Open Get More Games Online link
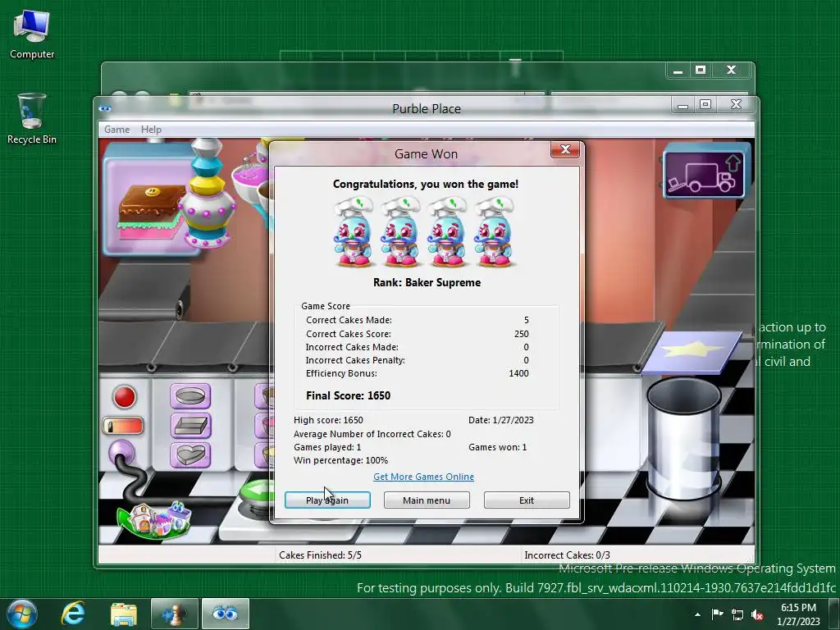The width and height of the screenshot is (840, 630). [x=423, y=477]
